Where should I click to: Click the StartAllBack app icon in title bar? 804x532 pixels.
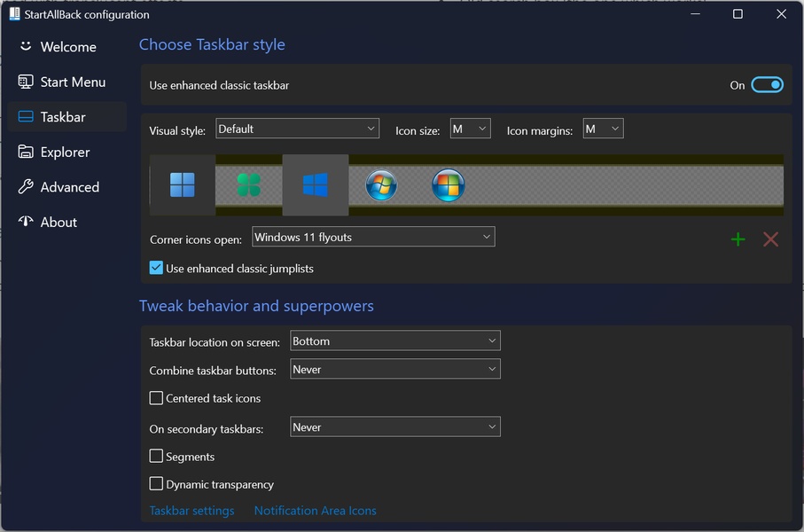tap(14, 14)
